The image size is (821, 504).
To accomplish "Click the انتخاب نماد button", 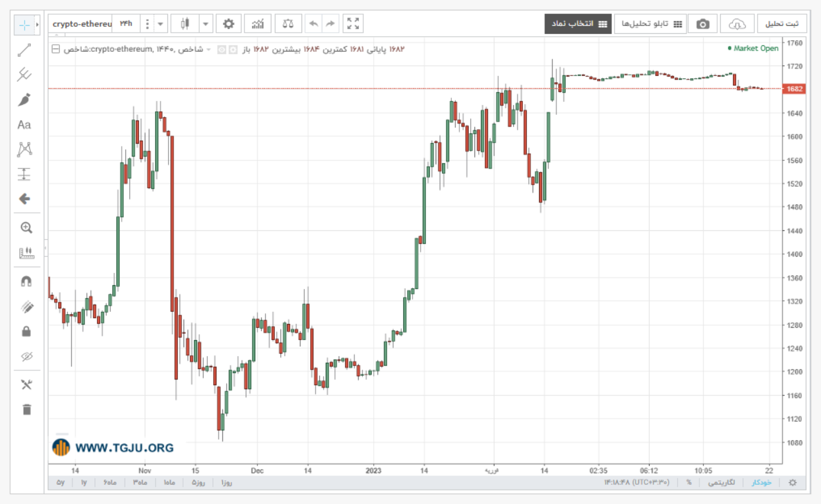I will pyautogui.click(x=578, y=24).
